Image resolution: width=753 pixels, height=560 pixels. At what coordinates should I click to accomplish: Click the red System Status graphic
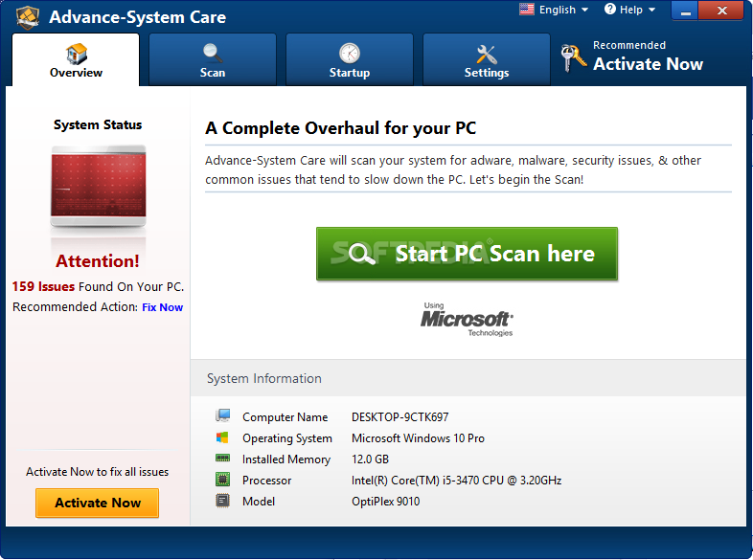[99, 186]
